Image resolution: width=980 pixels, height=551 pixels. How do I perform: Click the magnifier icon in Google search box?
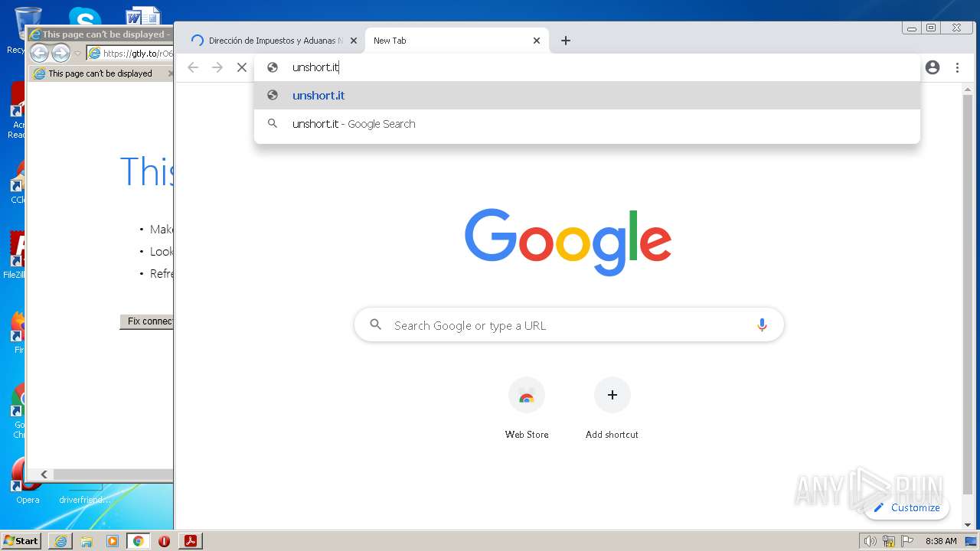(x=375, y=325)
